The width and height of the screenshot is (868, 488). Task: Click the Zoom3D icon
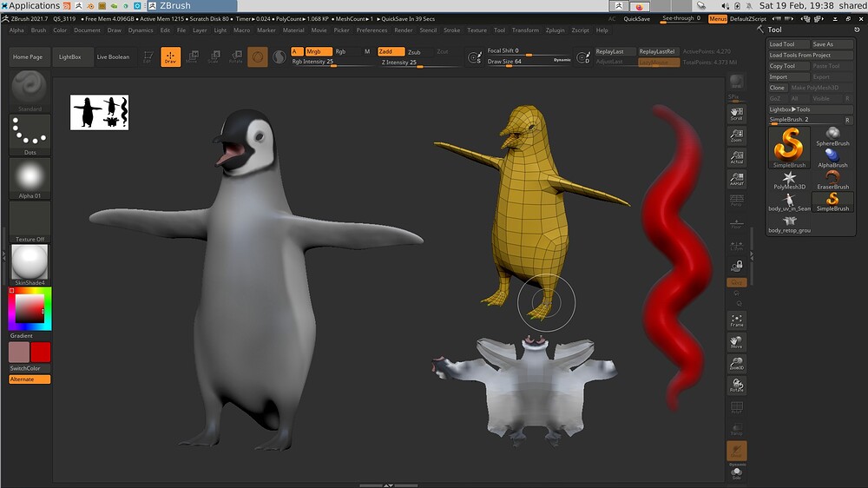(736, 363)
